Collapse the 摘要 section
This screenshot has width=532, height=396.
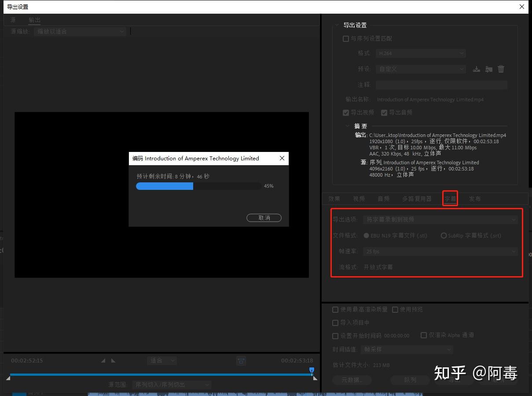[x=347, y=126]
